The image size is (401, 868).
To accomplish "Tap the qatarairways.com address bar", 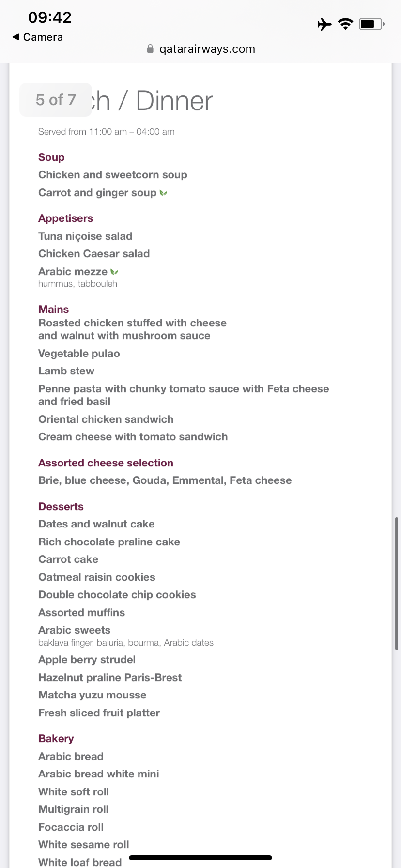I will 207,49.
